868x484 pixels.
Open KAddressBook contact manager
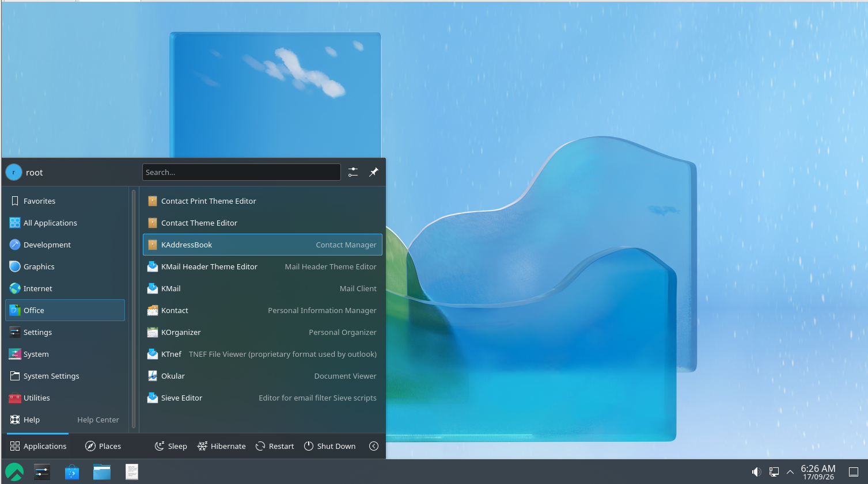pyautogui.click(x=262, y=245)
